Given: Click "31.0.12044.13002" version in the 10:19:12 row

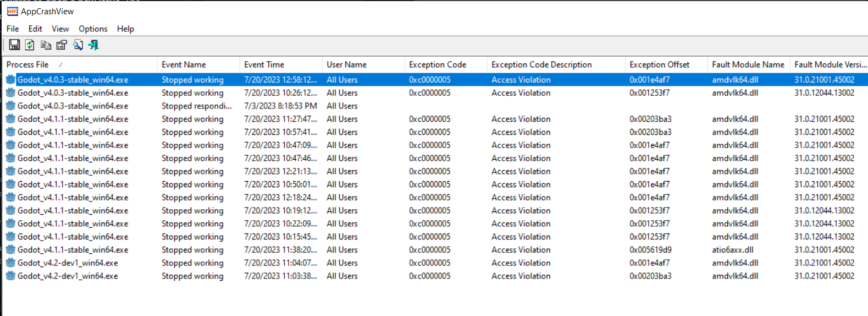Looking at the screenshot, I should [x=824, y=210].
